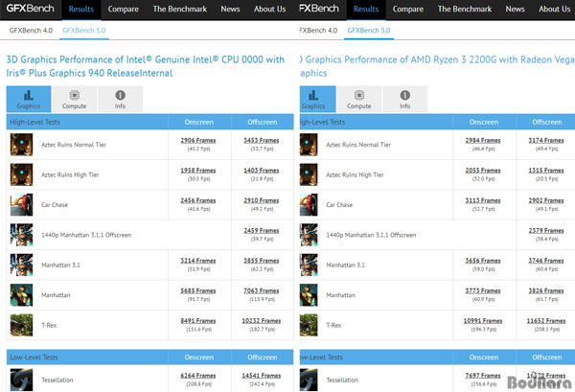Open The Benchmark menu on the Intel page
Image resolution: width=575 pixels, height=392 pixels.
click(180, 10)
